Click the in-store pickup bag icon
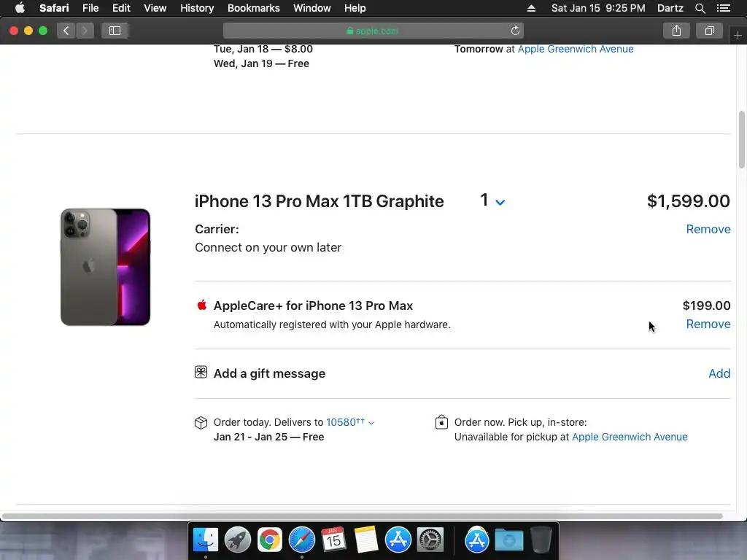The height and width of the screenshot is (560, 747). [441, 422]
